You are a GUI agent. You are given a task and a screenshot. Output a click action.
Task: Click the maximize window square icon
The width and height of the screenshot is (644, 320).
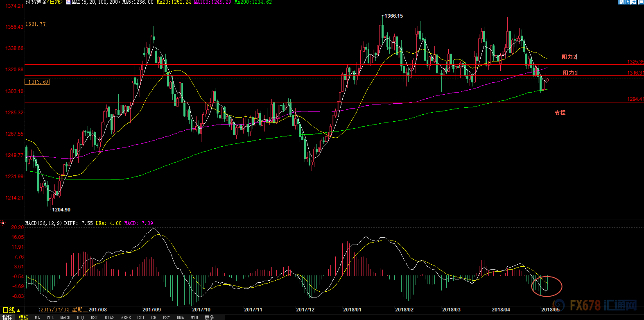click(641, 2)
